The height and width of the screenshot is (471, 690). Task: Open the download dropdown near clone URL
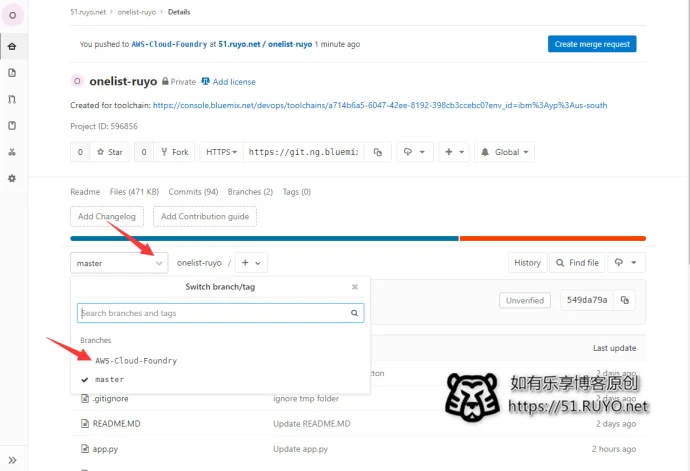(415, 152)
